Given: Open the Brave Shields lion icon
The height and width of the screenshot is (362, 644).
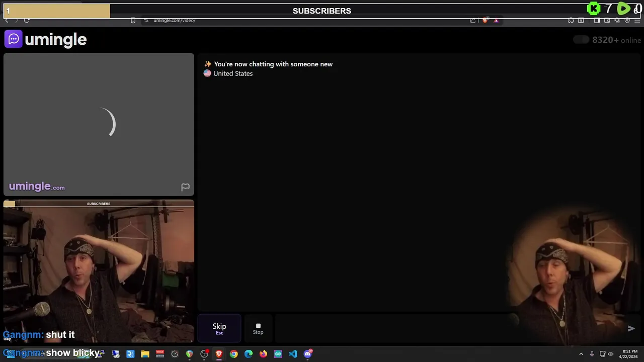Looking at the screenshot, I should (485, 20).
